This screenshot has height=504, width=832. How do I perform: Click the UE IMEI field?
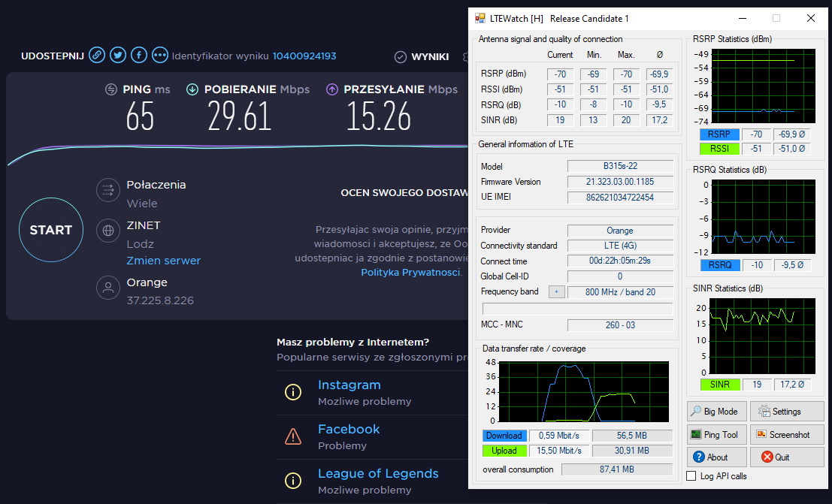[620, 198]
